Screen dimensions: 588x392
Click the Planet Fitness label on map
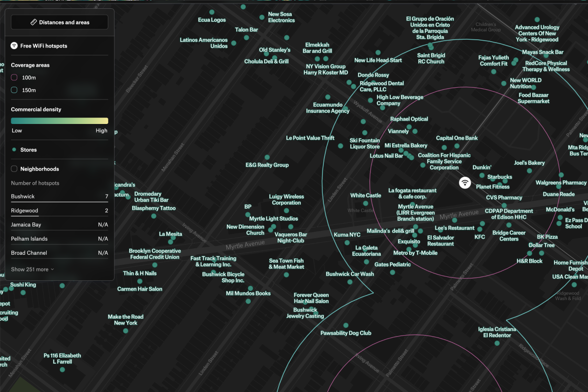(x=492, y=187)
